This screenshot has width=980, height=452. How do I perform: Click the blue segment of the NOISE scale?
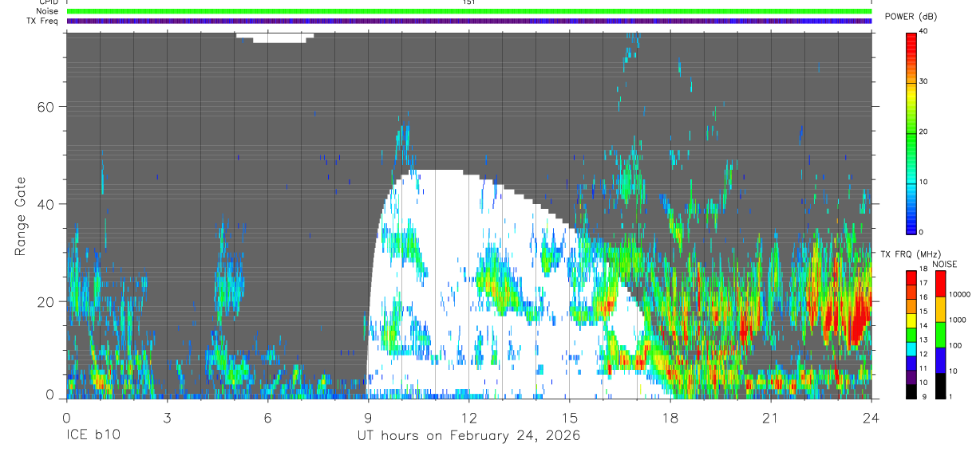[941, 360]
